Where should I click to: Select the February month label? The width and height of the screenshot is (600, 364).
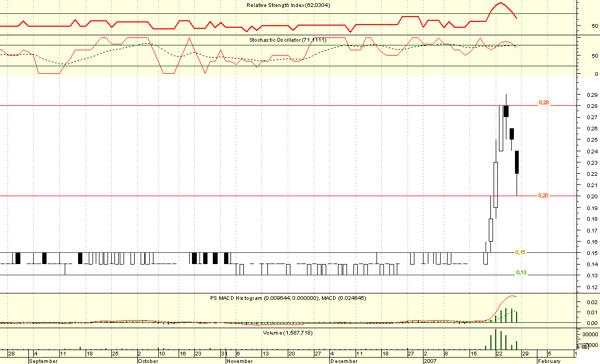(549, 361)
